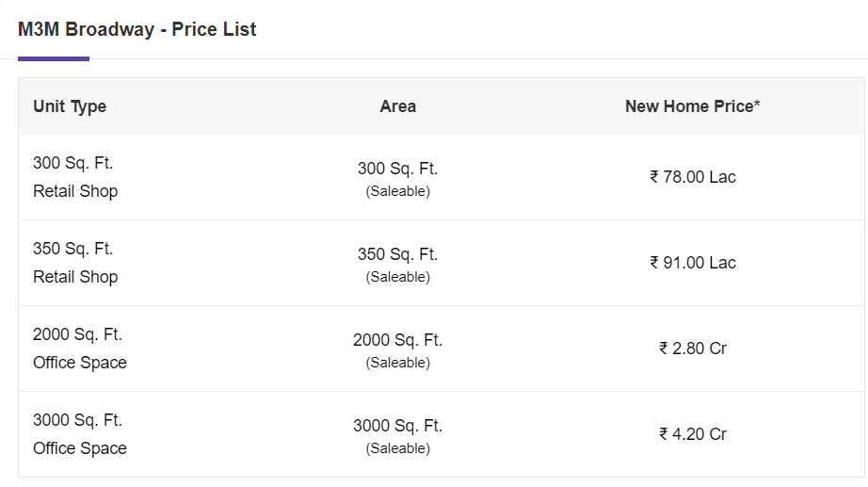This screenshot has width=868, height=487.
Task: Click the rupee symbol before 4.20 Cr
Action: pyautogui.click(x=664, y=434)
